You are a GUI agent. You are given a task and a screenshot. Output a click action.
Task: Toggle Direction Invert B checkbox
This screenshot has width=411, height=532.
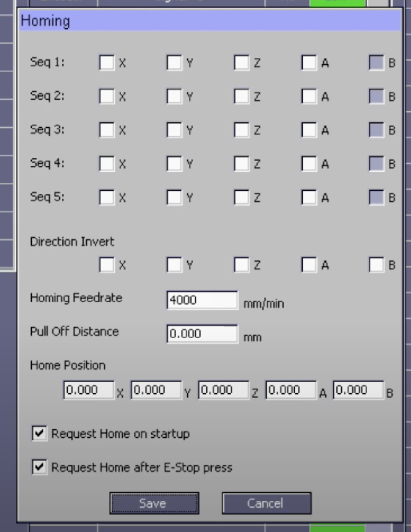pos(376,265)
